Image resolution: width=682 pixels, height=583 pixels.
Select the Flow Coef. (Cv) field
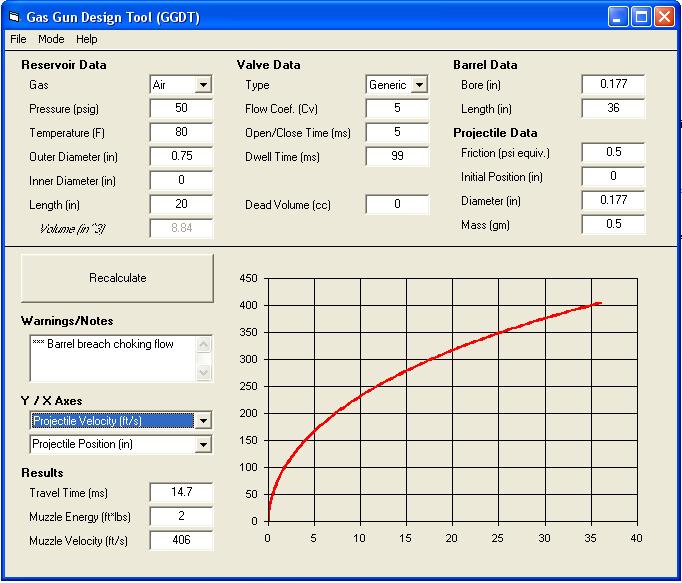point(397,108)
